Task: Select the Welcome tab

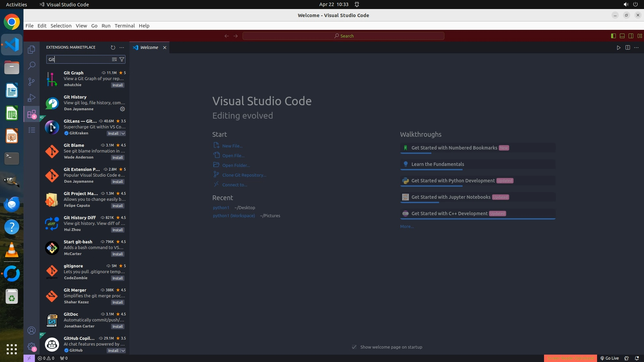Action: click(x=149, y=48)
